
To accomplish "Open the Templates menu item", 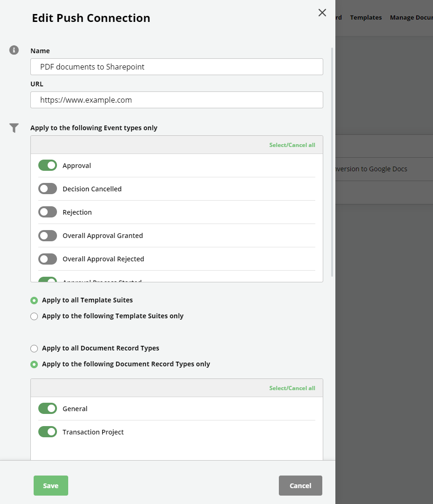I will (366, 18).
